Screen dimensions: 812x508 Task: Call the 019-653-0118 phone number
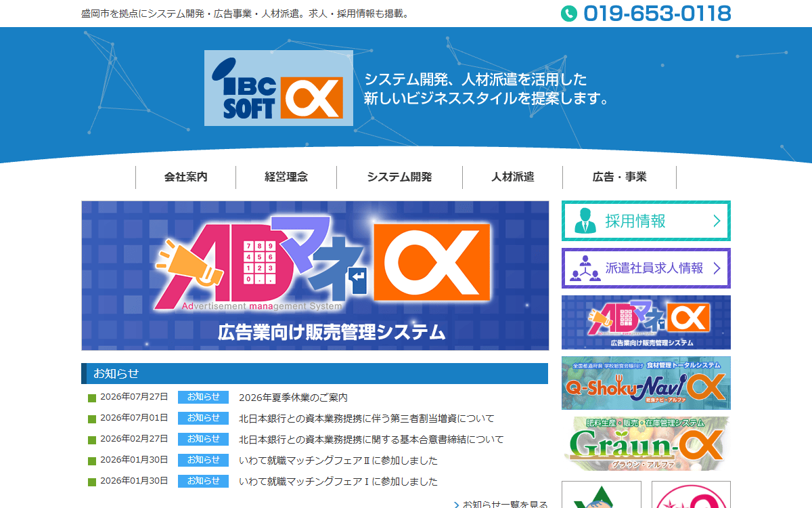point(657,14)
